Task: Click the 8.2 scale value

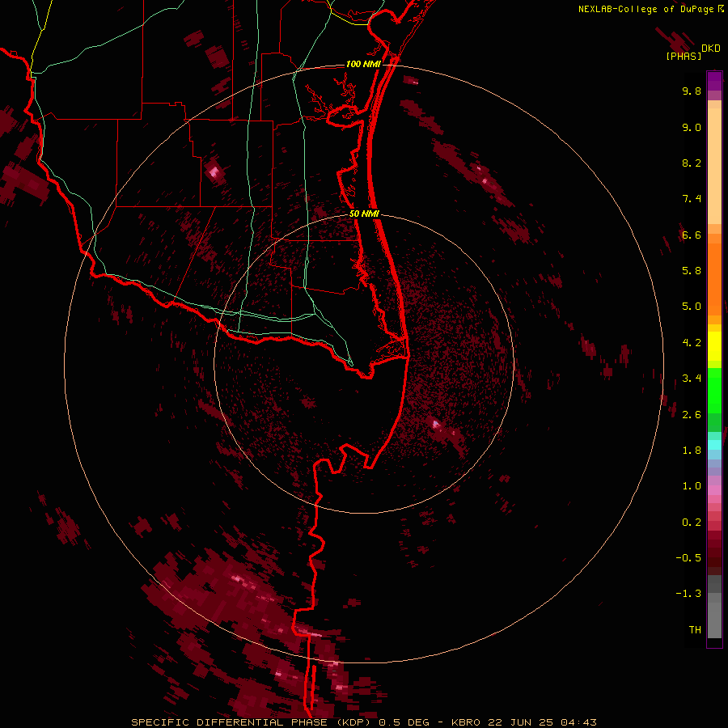Action: click(692, 163)
